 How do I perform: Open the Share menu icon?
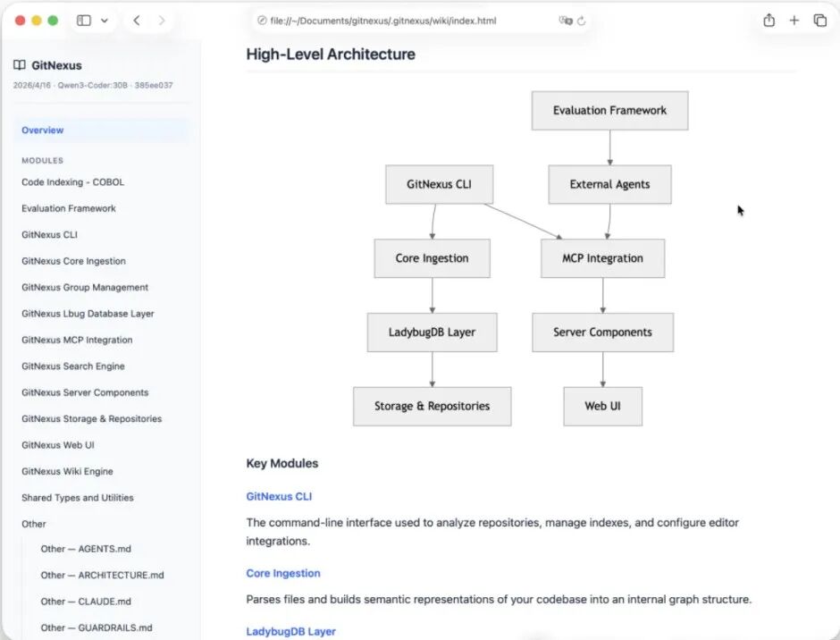point(769,20)
